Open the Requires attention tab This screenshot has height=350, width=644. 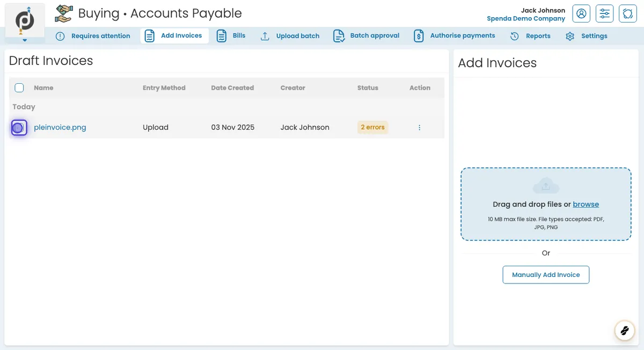point(93,36)
